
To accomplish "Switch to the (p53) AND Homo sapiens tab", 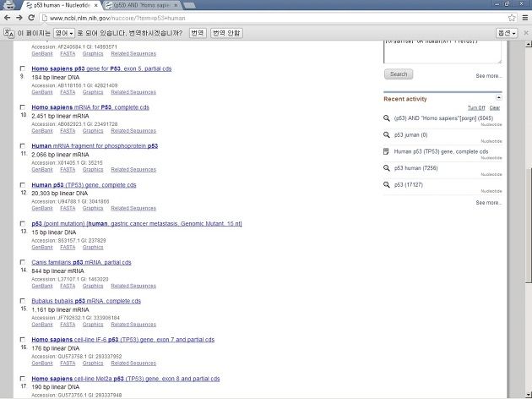I will point(143,5).
